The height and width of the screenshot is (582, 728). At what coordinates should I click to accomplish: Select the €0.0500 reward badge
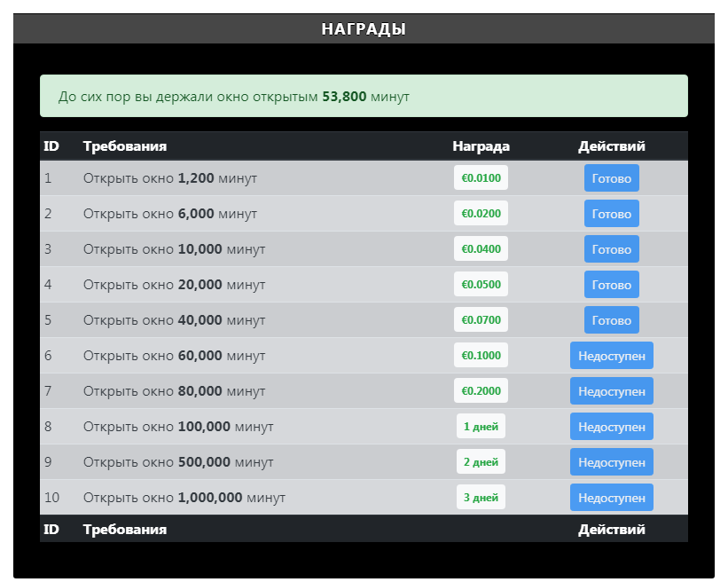pos(481,284)
